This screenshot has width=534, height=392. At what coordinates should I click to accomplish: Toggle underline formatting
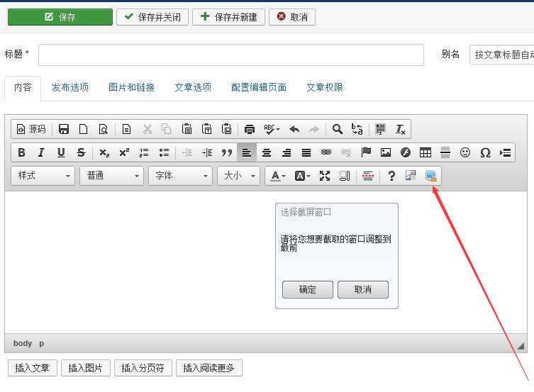pos(61,152)
